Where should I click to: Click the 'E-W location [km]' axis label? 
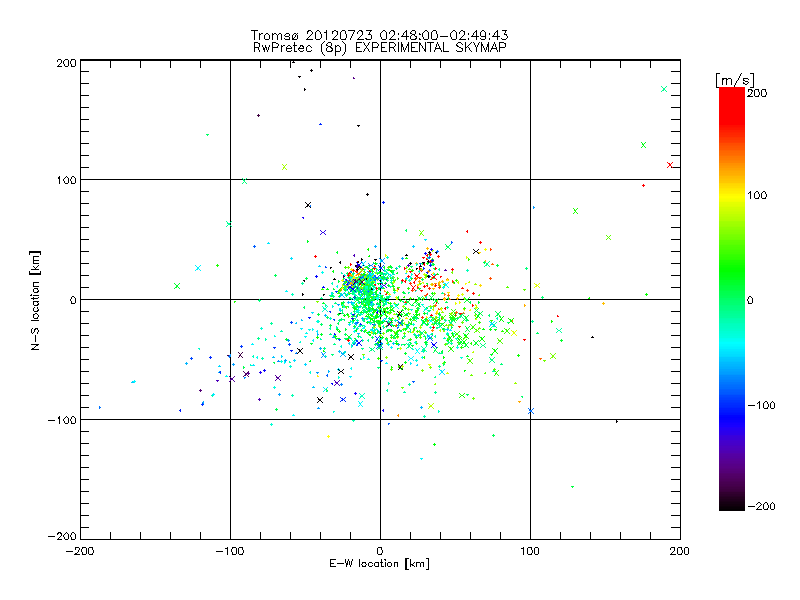(379, 564)
